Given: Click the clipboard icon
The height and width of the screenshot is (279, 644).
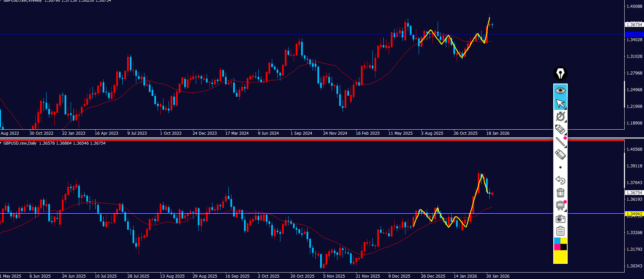Looking at the screenshot, I should point(560,231).
